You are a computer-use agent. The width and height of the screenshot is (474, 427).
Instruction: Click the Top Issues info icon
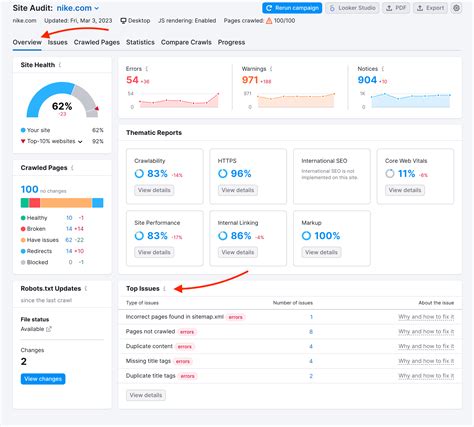coord(164,289)
